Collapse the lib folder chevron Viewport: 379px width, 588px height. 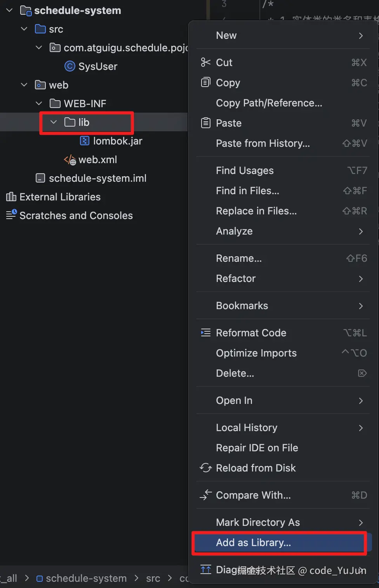[54, 122]
